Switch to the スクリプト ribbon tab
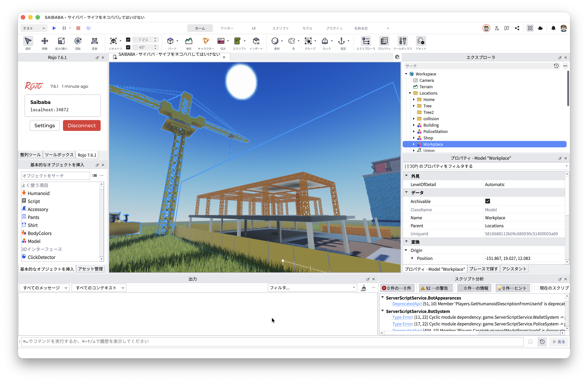The width and height of the screenshot is (588, 382). pos(280,28)
